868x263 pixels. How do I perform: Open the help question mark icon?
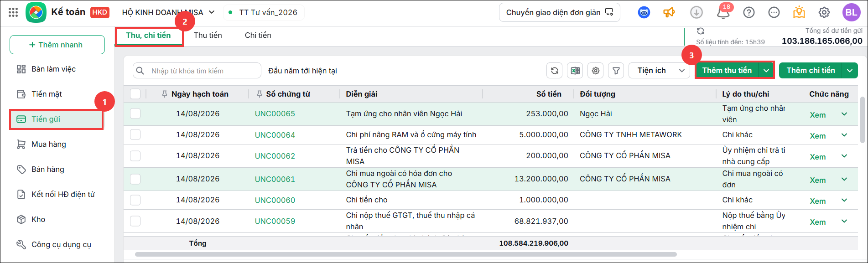[749, 13]
